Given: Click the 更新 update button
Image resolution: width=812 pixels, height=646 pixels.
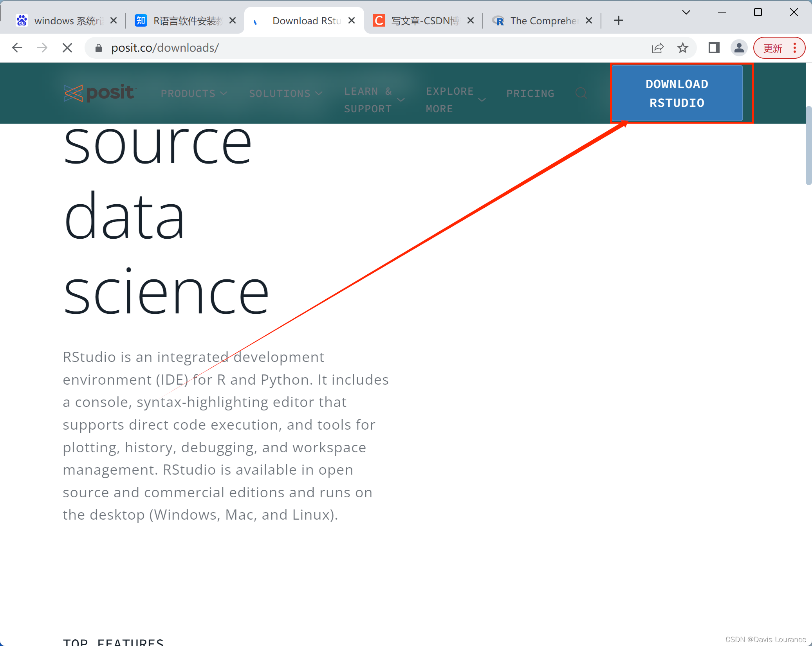Looking at the screenshot, I should 772,48.
